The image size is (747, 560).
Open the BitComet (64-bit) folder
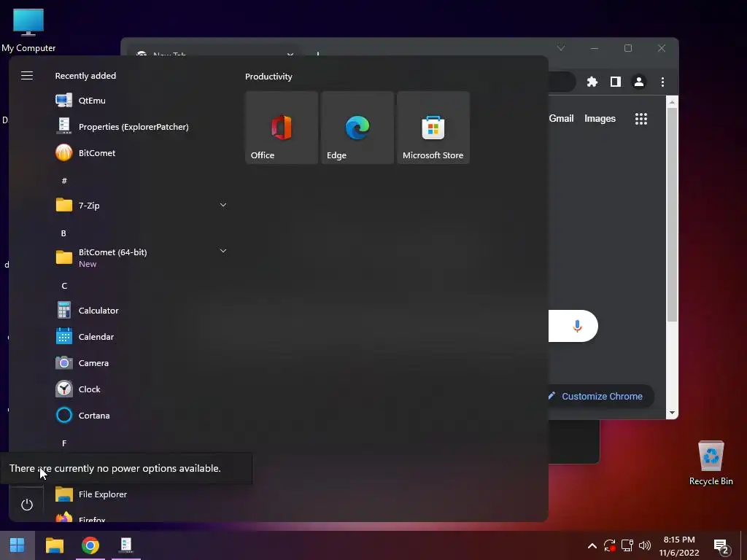coord(141,257)
